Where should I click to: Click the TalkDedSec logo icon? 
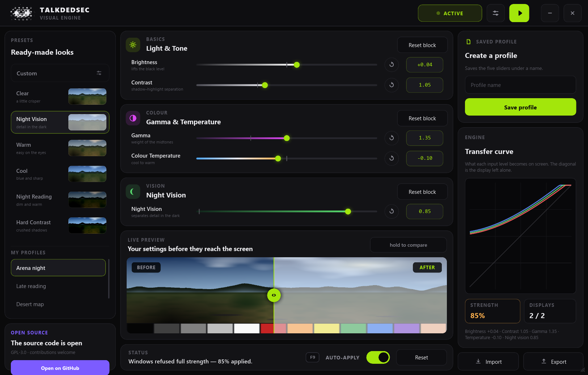(x=21, y=13)
